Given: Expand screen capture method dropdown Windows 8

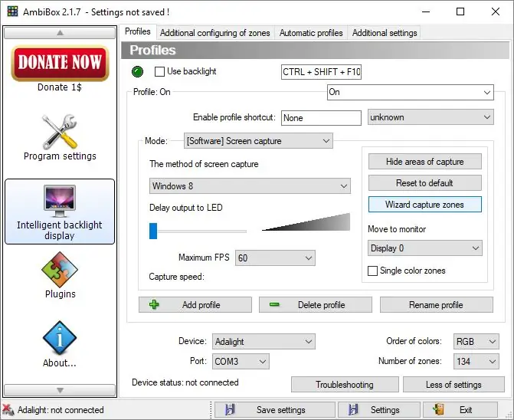Looking at the screenshot, I should point(250,186).
